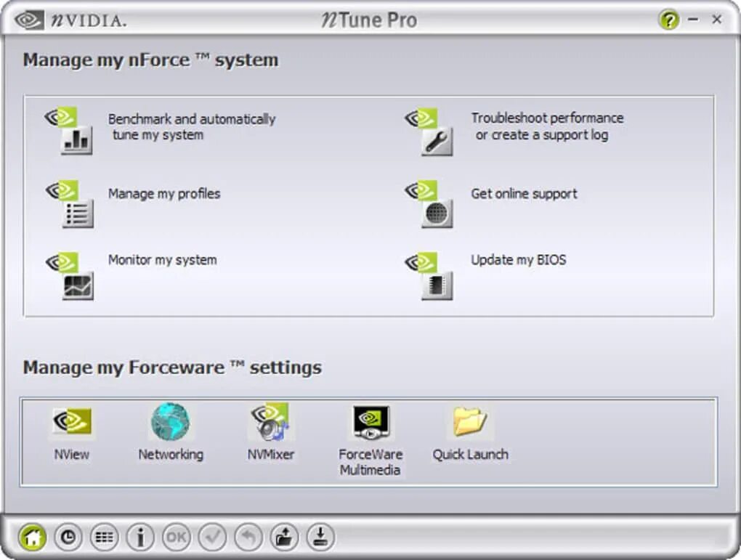Minimize the nTune Pro window
This screenshot has height=560, width=741.
click(693, 20)
